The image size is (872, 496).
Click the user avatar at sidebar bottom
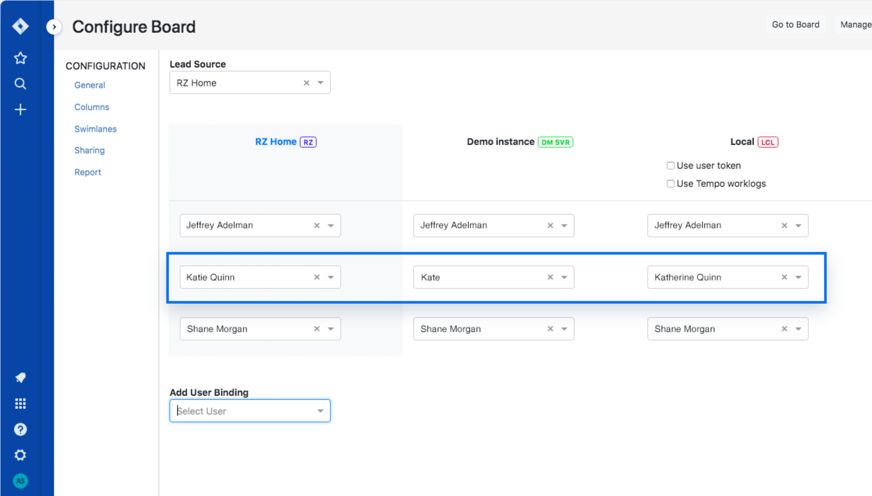coord(20,481)
